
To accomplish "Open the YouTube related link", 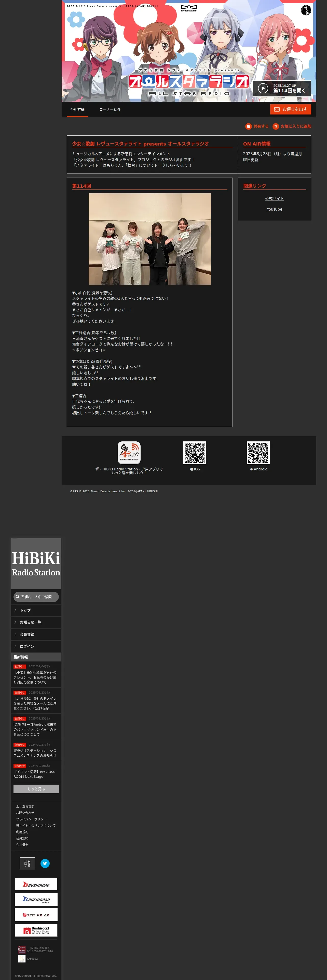I will point(275,209).
